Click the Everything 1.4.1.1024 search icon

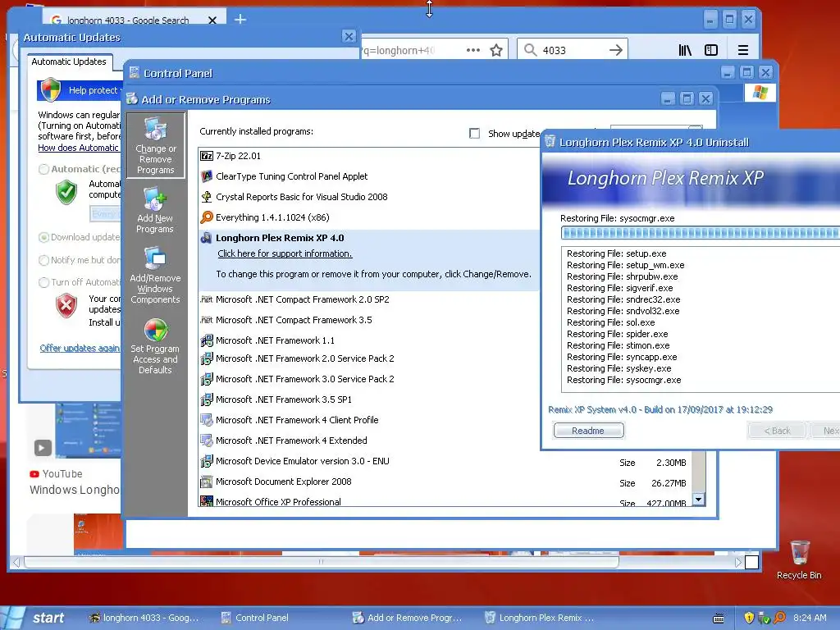(206, 217)
